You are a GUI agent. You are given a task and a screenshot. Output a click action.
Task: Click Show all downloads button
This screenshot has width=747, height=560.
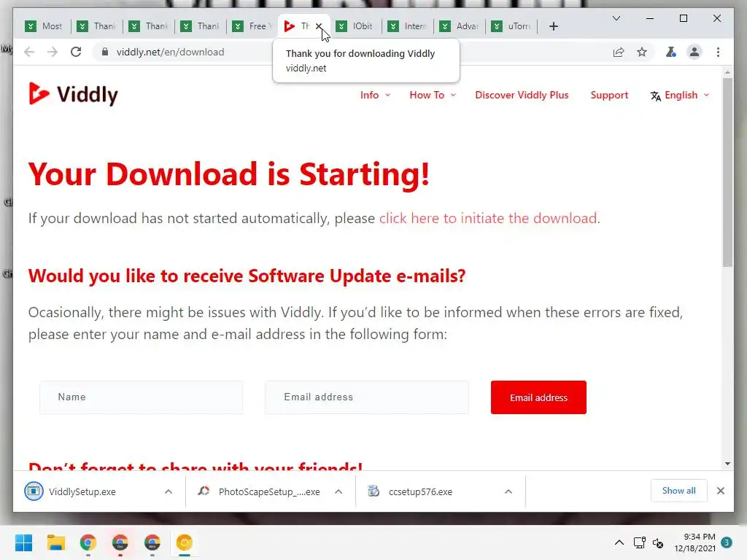[678, 491]
